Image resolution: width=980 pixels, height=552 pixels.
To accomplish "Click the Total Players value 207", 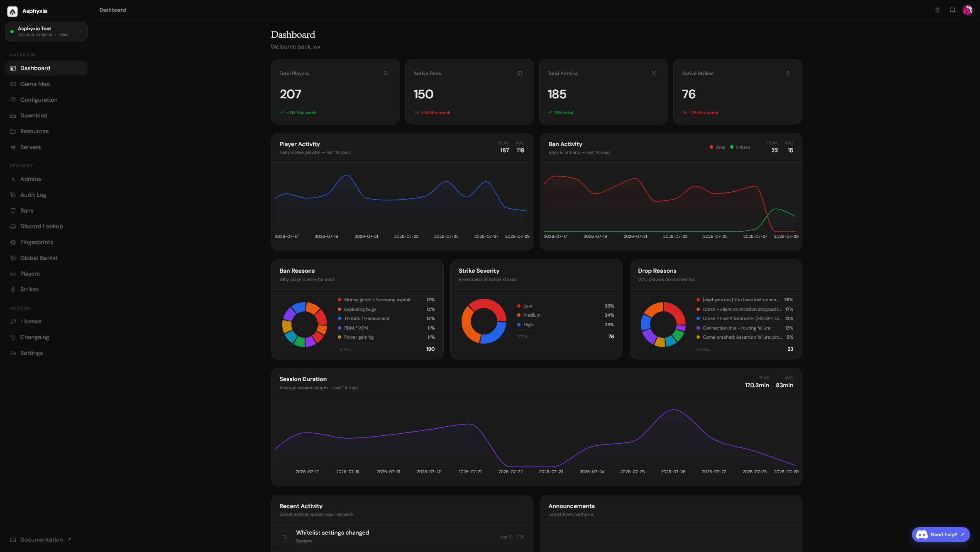I will (x=291, y=94).
